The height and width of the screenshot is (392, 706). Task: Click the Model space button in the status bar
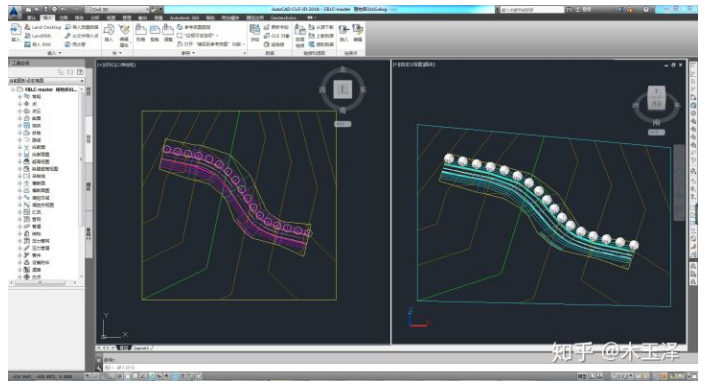click(x=583, y=376)
